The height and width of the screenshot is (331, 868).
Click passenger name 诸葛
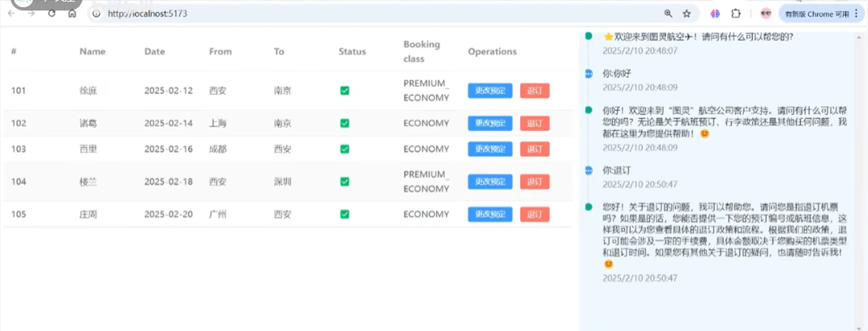click(88, 123)
